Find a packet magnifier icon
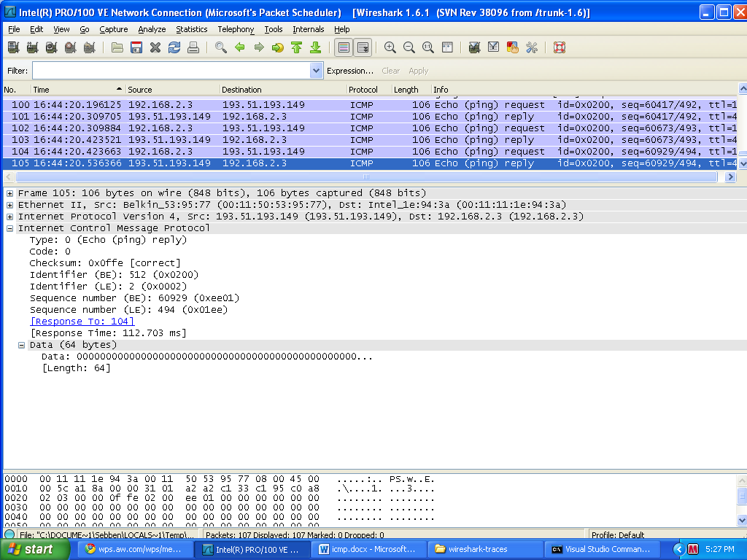747x560 pixels. 220,47
